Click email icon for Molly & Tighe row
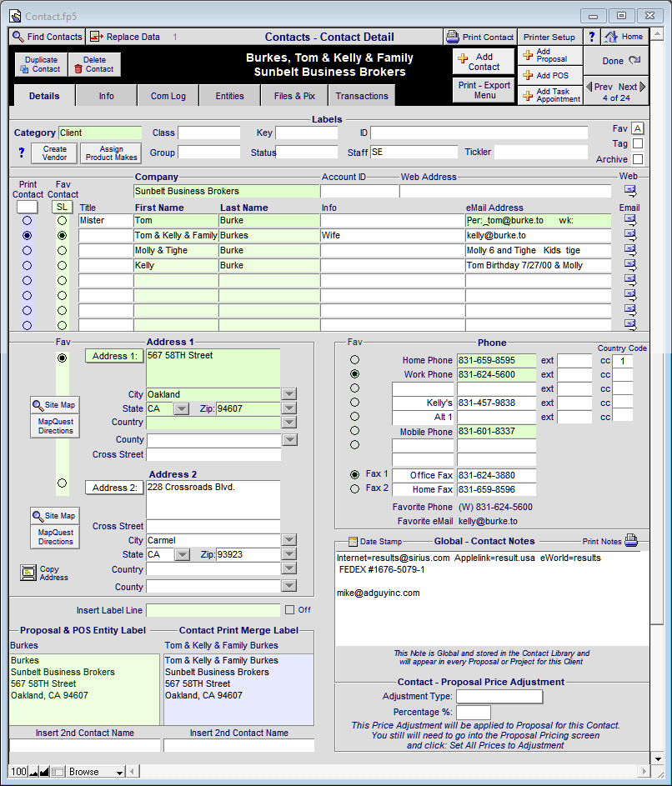Screen dimensions: 672x786 (630, 249)
